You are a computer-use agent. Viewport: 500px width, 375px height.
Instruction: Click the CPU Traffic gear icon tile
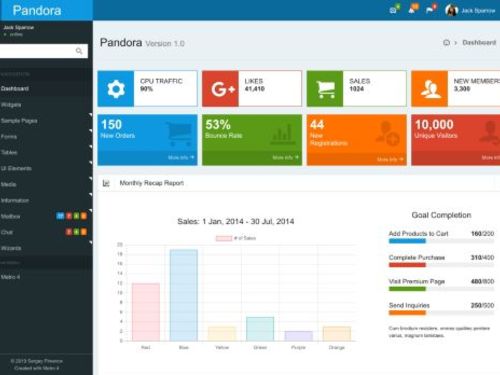116,89
